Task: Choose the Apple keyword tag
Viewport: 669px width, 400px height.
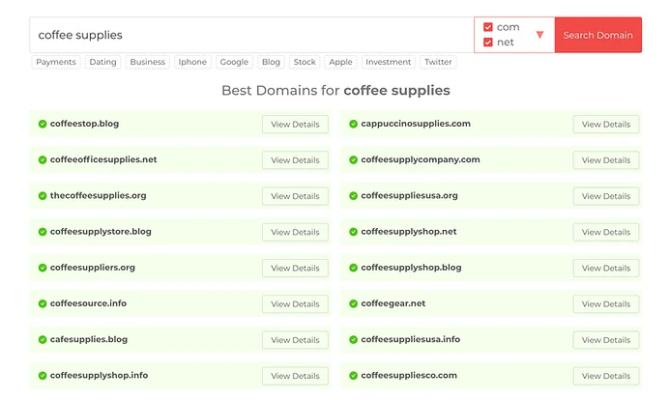Action: [x=340, y=62]
